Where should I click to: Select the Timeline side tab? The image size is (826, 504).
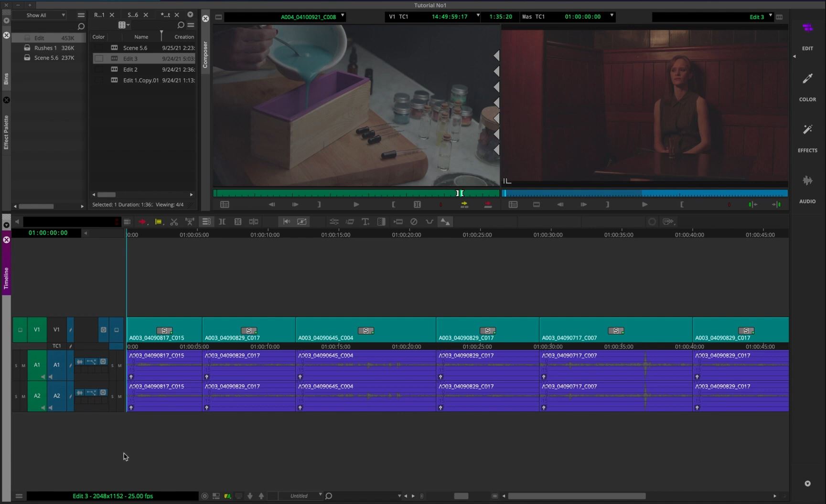click(6, 278)
